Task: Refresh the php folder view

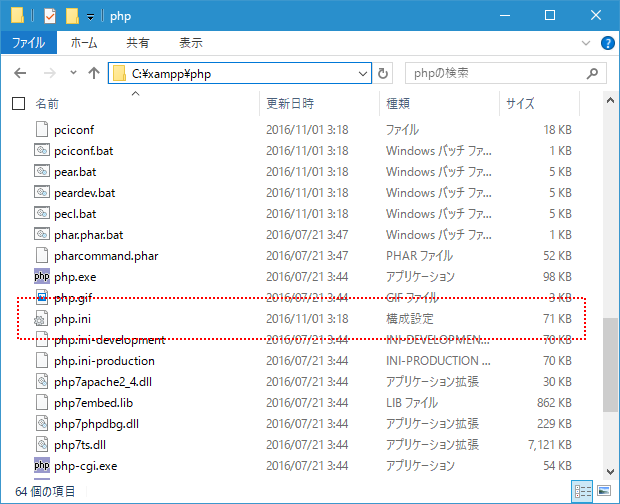Action: pos(383,74)
